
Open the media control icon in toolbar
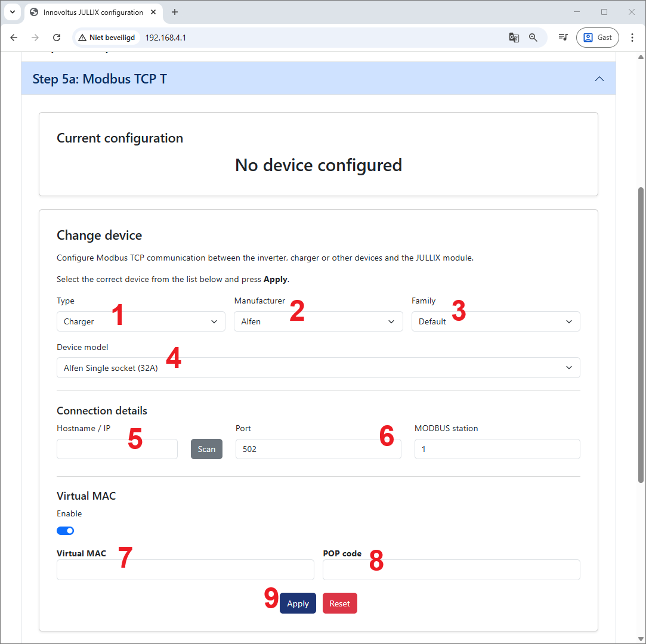point(562,38)
